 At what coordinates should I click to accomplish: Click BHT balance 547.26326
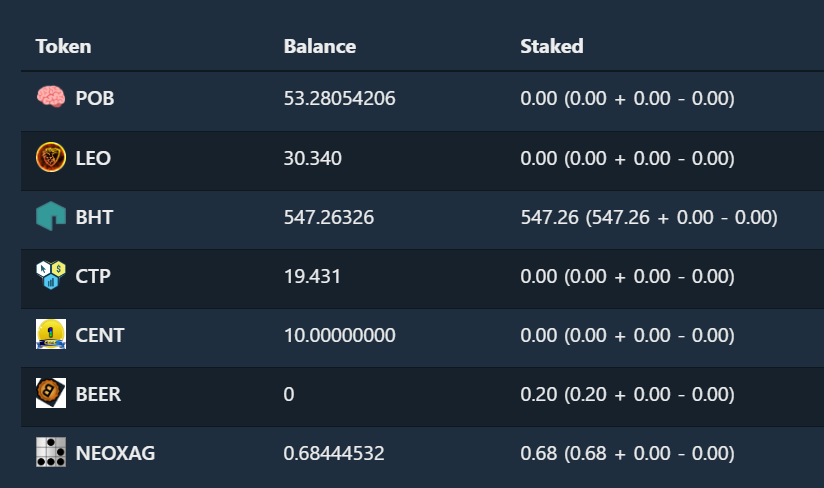(x=329, y=217)
